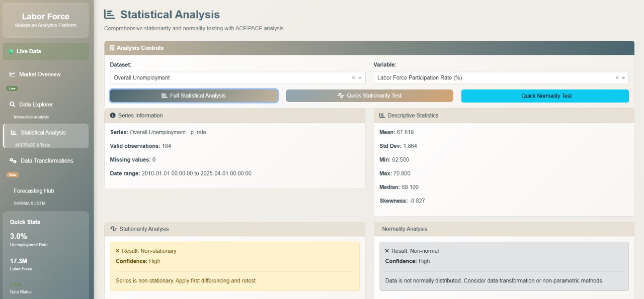This screenshot has width=644, height=299.
Task: Click the green Live Data indicator dot
Action: click(11, 51)
